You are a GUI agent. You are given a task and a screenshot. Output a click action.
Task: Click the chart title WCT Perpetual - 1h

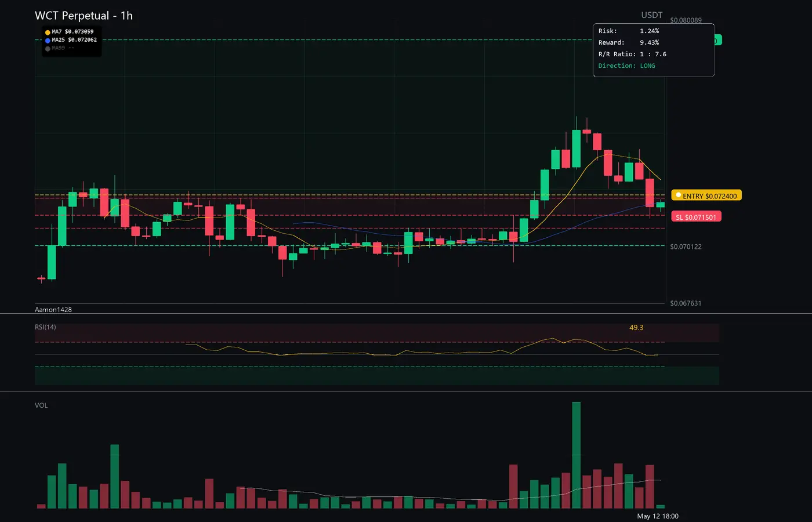pos(84,16)
